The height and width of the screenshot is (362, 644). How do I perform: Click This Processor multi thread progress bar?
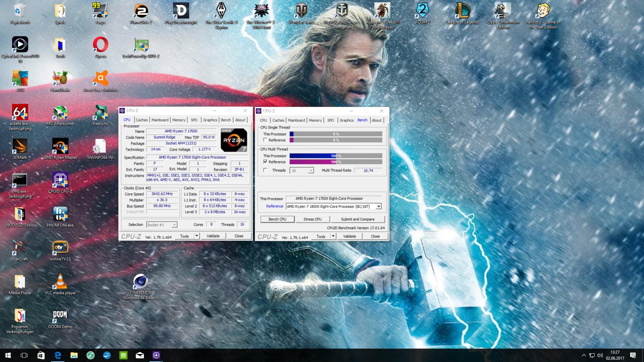point(336,156)
